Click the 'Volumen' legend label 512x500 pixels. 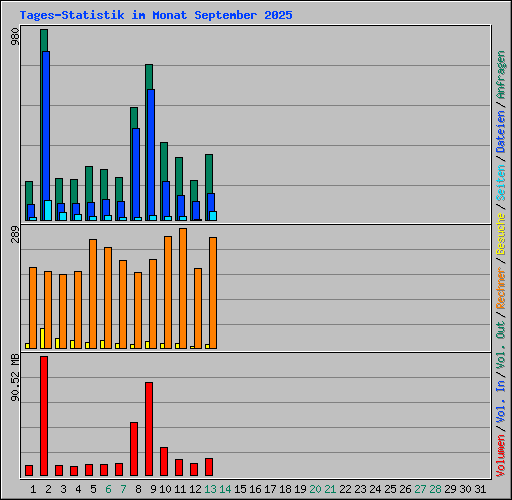500,456
